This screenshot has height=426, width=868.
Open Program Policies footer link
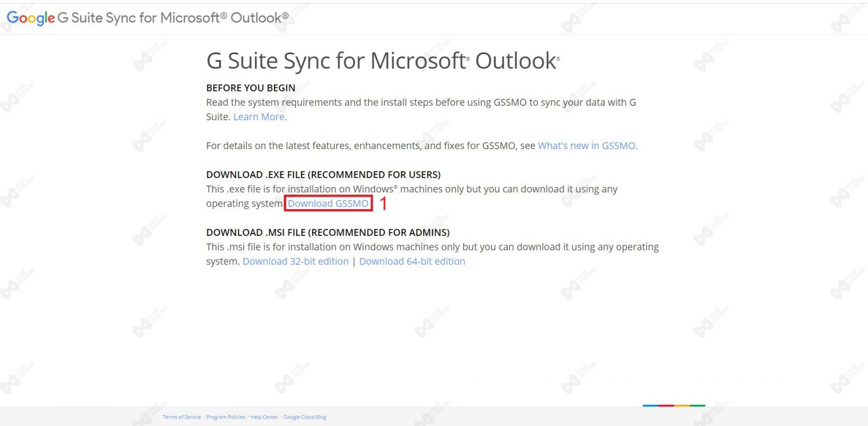click(226, 417)
